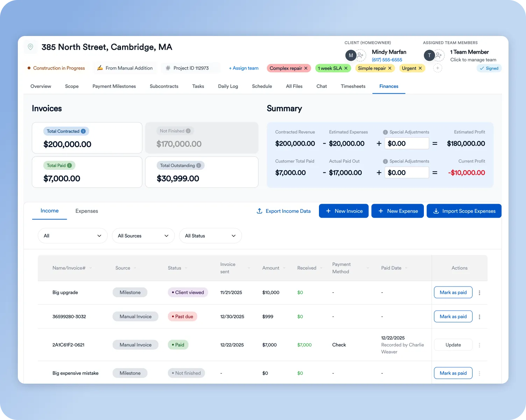The image size is (526, 420).
Task: Open more options for Big expensive mistake row
Action: click(479, 374)
